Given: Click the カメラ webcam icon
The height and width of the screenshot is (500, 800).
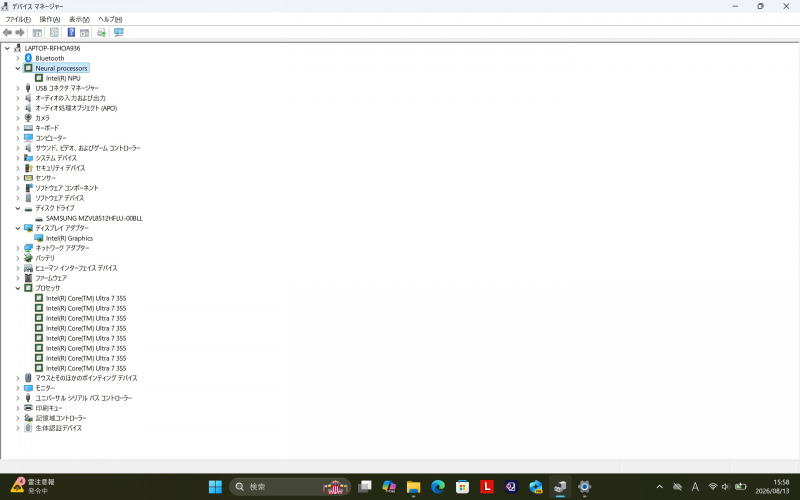Looking at the screenshot, I should pyautogui.click(x=28, y=118).
